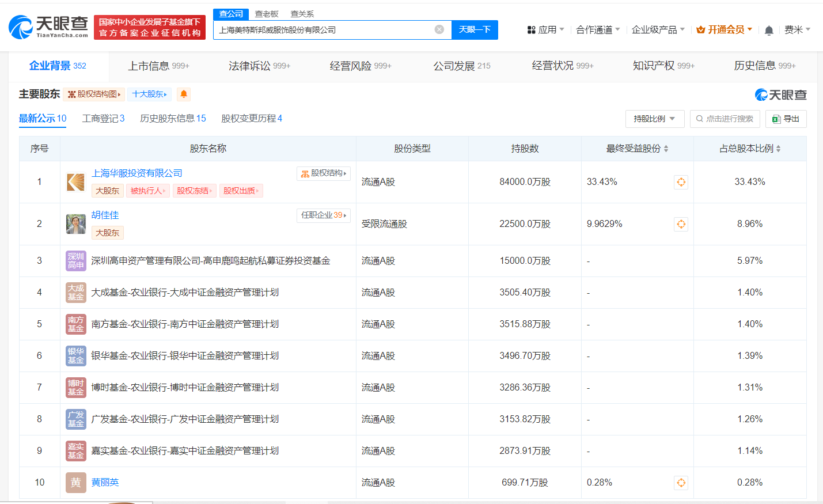Click the orange alert bell next to 十大股东
The image size is (823, 504).
tap(184, 94)
